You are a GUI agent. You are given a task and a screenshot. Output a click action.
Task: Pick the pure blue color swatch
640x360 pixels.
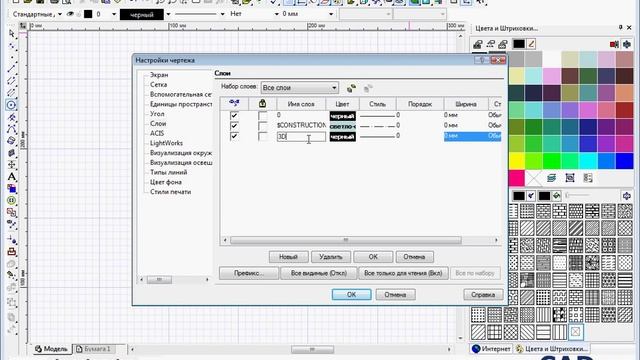(624, 161)
